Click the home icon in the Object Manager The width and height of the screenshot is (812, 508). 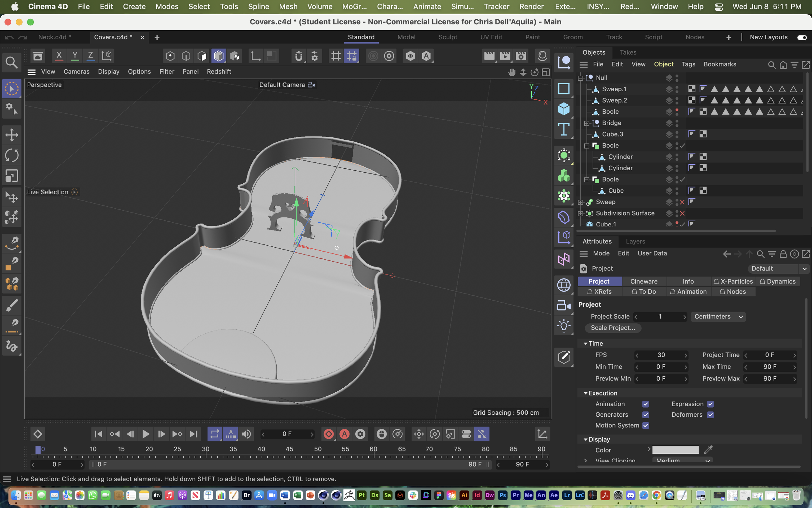tap(783, 65)
